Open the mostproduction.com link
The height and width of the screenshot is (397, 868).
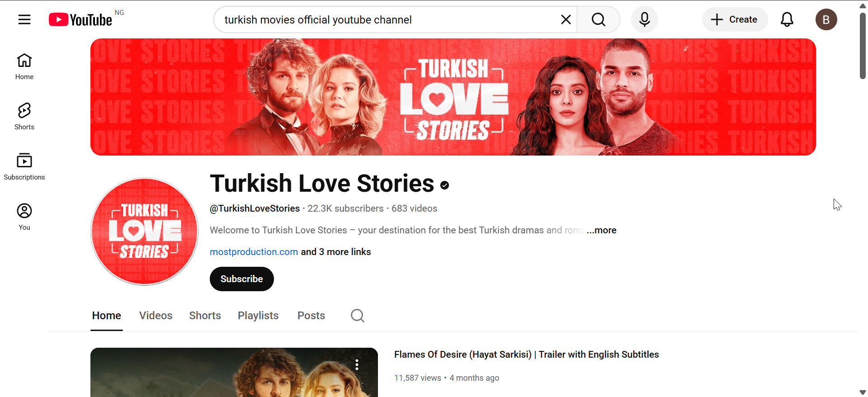coord(254,252)
